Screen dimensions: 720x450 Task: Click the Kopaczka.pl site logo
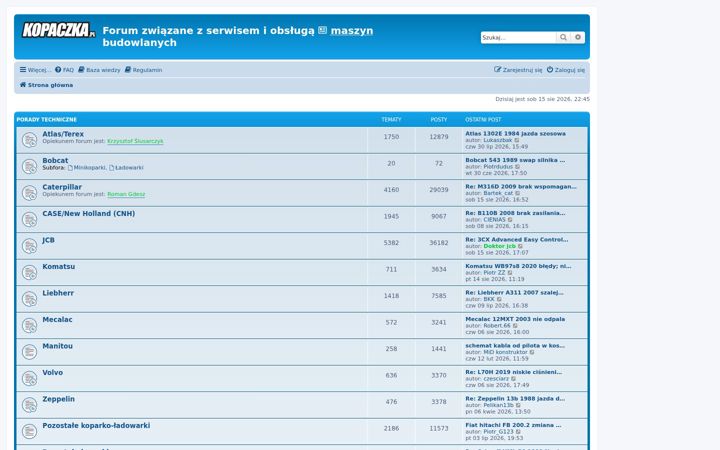click(x=59, y=30)
